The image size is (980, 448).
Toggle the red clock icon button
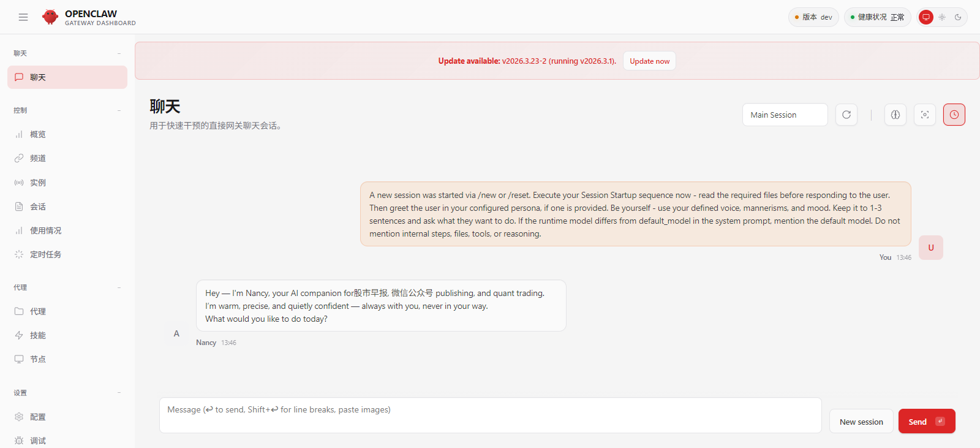[954, 115]
